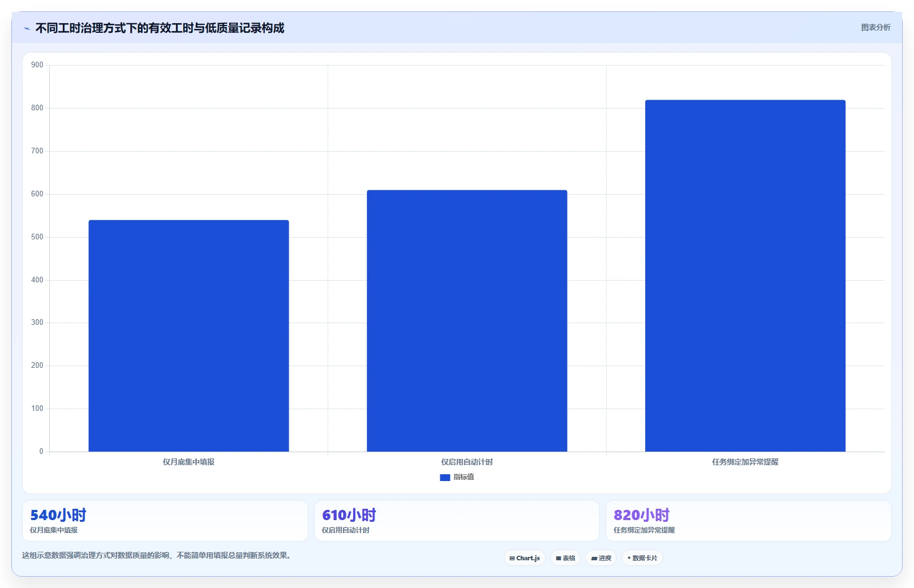Select the 610小时 data card
Screen dimensions: 914x588
click(x=457, y=521)
